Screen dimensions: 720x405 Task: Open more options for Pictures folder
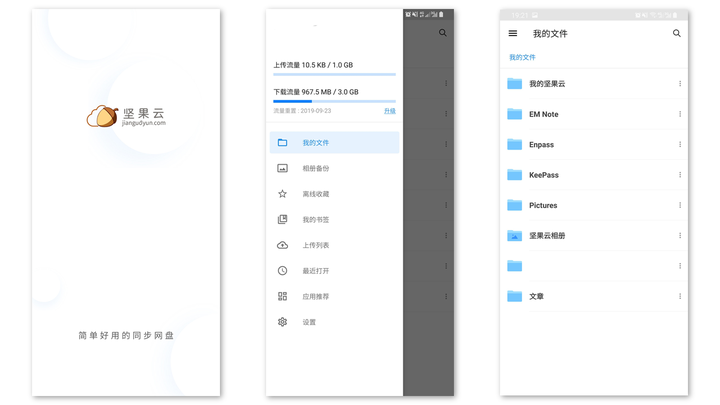point(680,205)
